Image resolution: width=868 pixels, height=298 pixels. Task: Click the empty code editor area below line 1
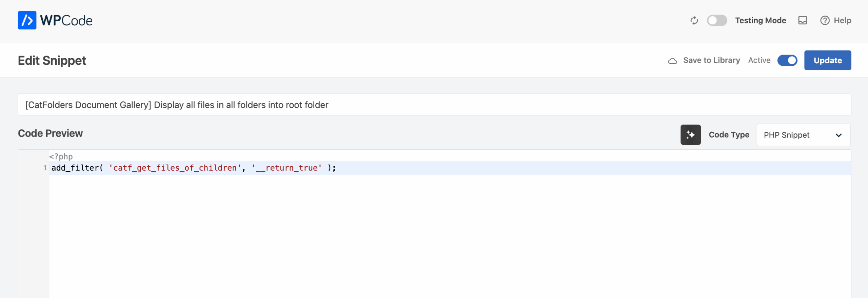(450, 236)
